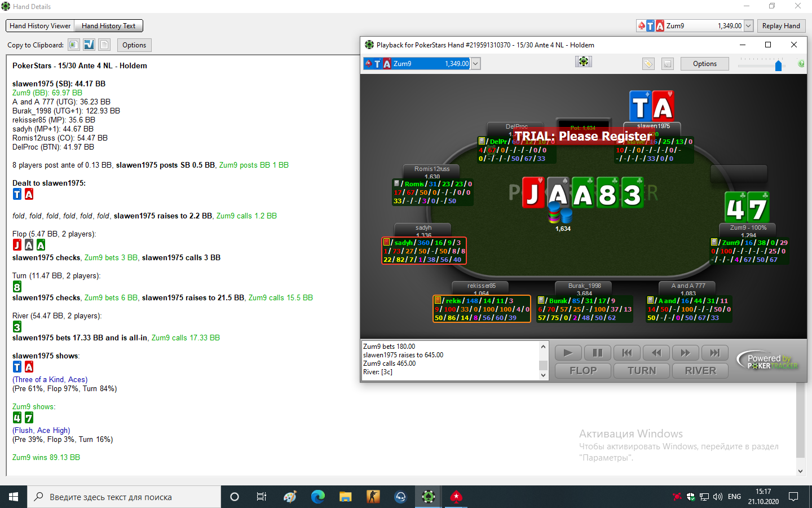Open PokerTracker from the taskbar
This screenshot has width=812, height=508.
[x=429, y=497]
